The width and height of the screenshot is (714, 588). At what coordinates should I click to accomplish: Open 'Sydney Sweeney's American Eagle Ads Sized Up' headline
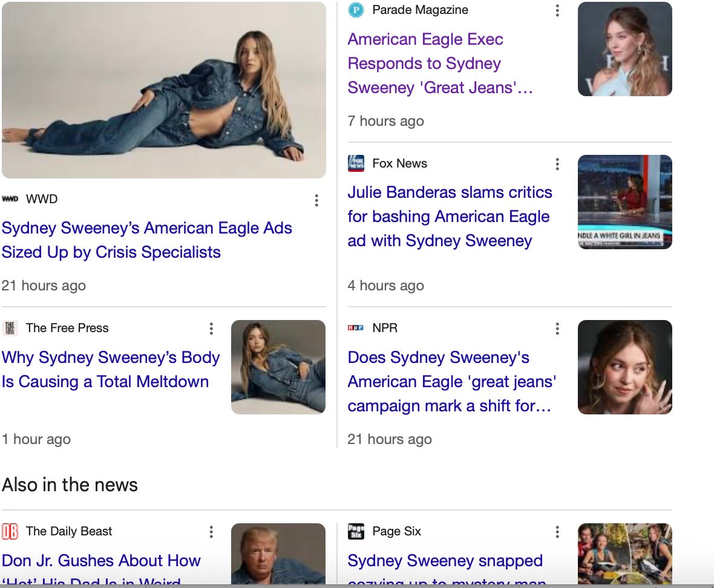[x=146, y=240]
